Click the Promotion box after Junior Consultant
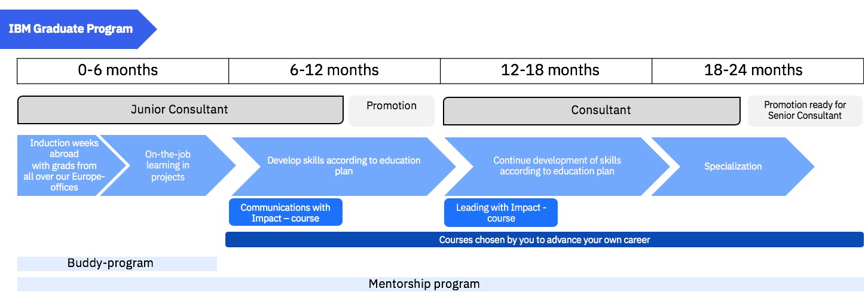This screenshot has width=868, height=307. 392,110
